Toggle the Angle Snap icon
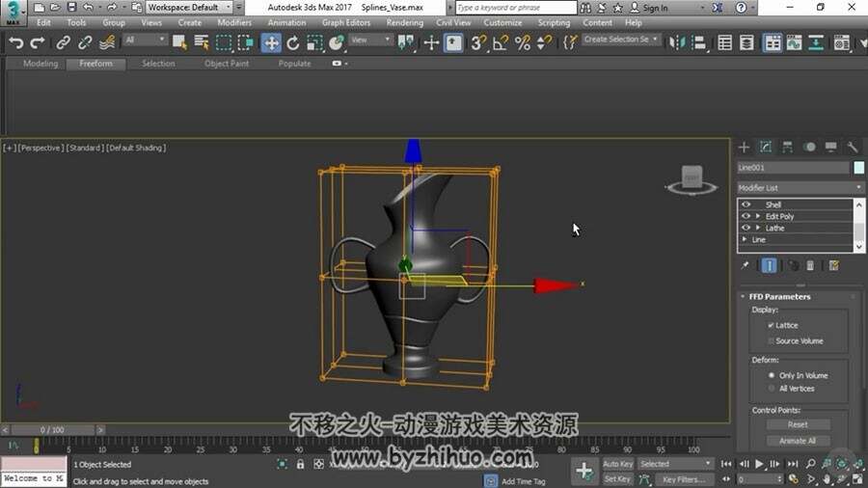The width and height of the screenshot is (868, 488). point(501,43)
